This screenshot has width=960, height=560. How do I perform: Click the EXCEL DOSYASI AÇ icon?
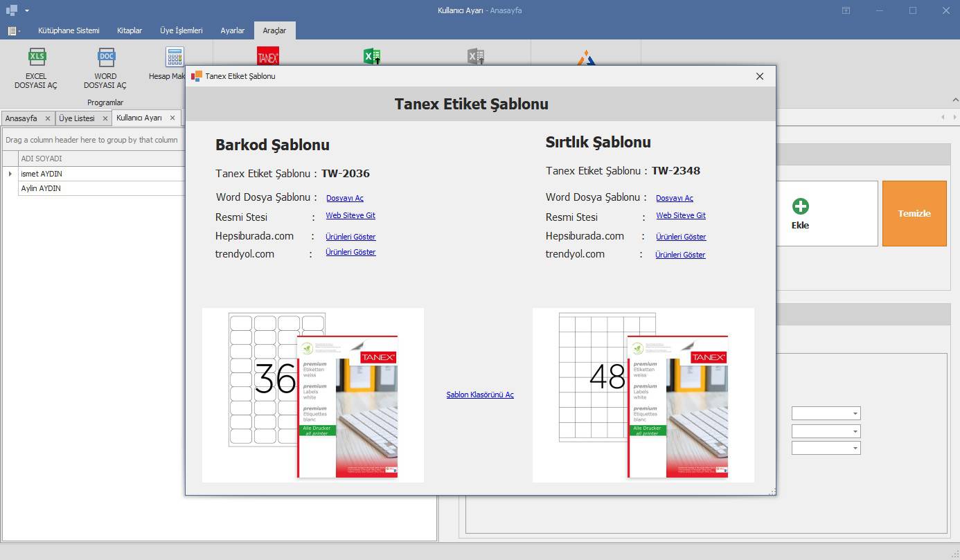pyautogui.click(x=36, y=58)
